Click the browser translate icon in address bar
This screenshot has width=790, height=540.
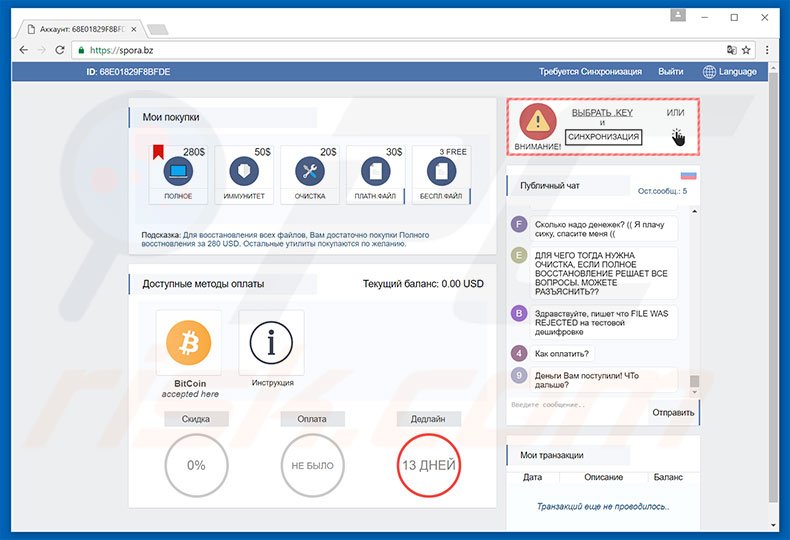point(731,48)
